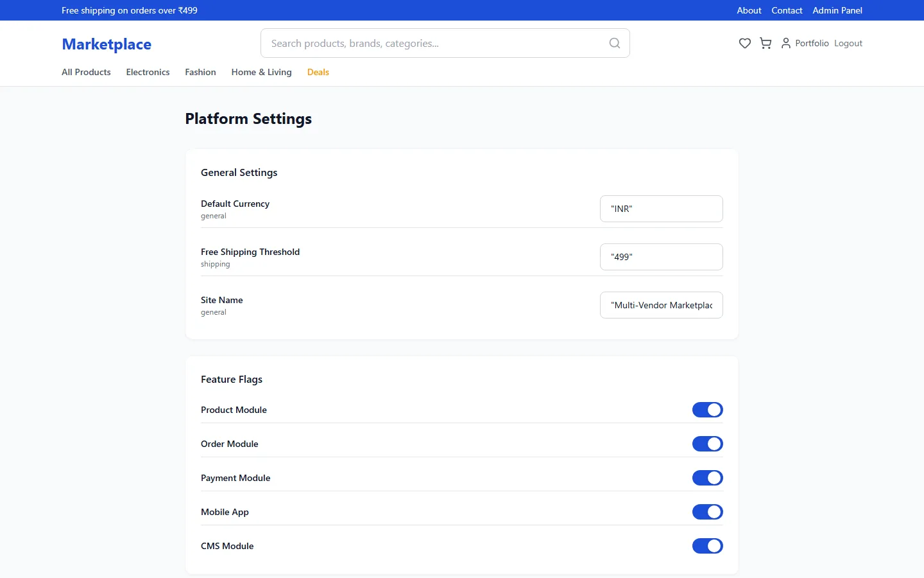Click the user profile icon
The height and width of the screenshot is (578, 924).
(x=785, y=43)
